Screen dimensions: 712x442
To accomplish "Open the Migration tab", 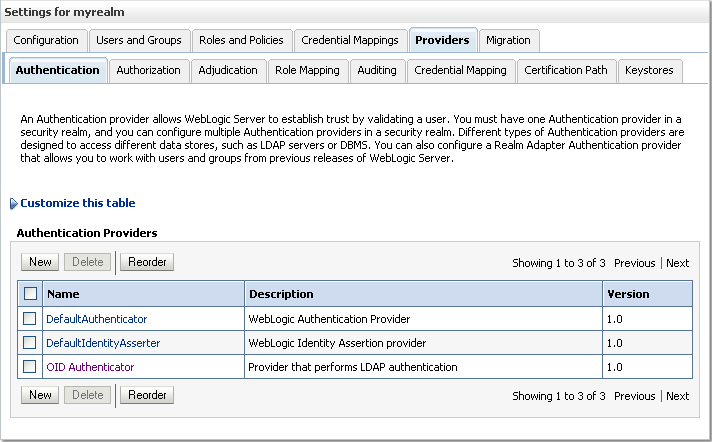I will [x=509, y=40].
